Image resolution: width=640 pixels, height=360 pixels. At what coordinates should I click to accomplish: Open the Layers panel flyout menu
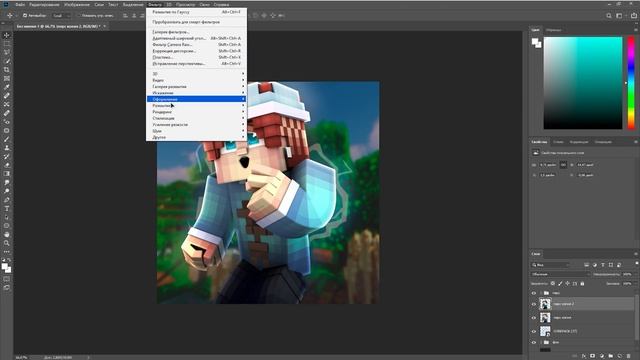point(636,254)
